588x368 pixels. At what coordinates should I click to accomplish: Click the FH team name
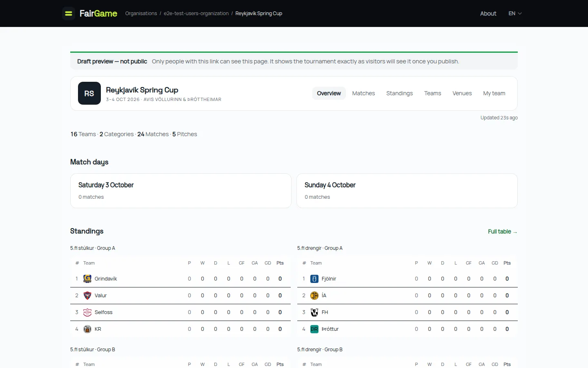click(325, 312)
